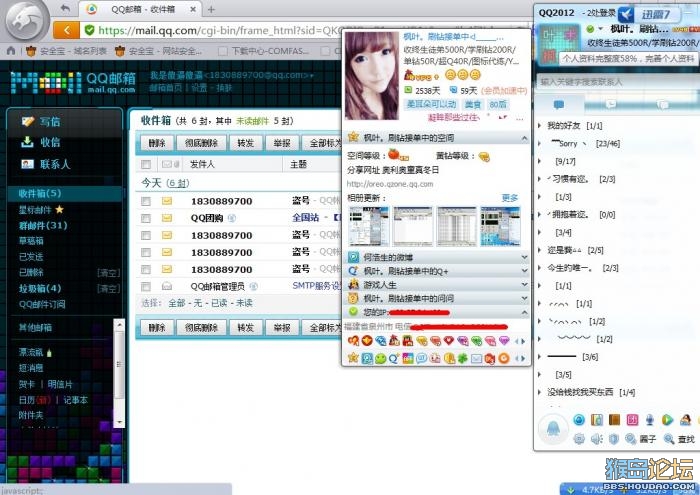This screenshot has width=700, height=495.
Task: Toggle the select-all checkbox in mail header
Action: tap(146, 164)
